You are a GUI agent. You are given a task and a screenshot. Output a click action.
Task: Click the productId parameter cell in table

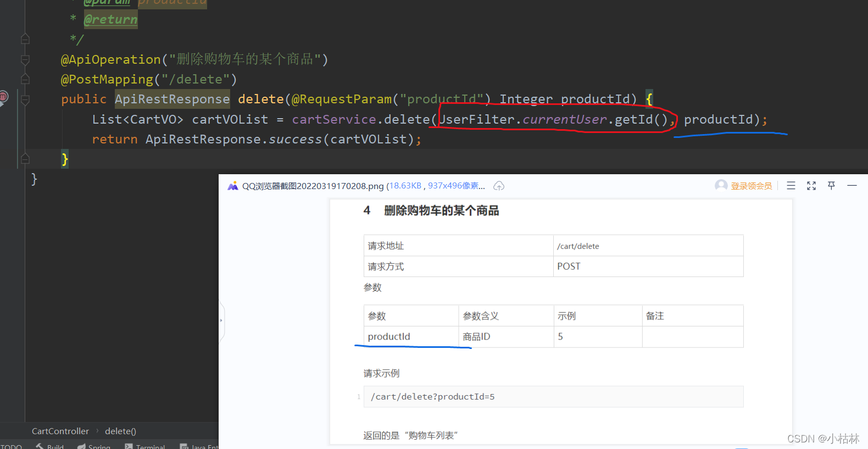click(411, 336)
